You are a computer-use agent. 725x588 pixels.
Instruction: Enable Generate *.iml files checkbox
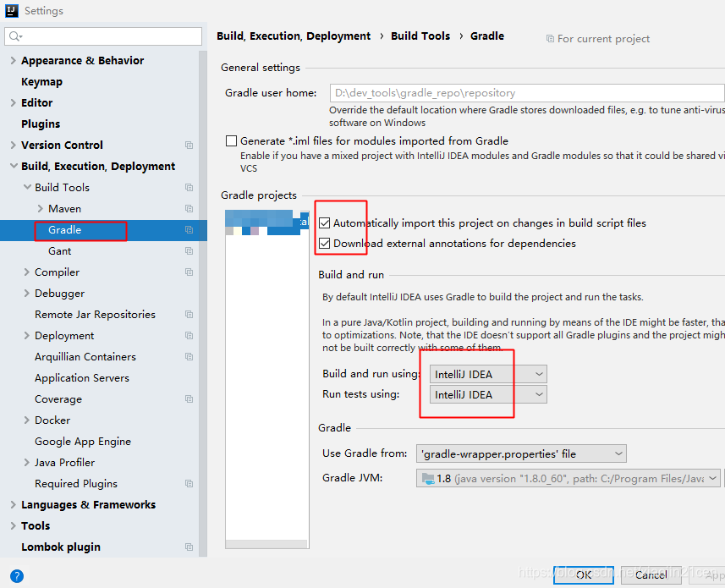coord(231,141)
